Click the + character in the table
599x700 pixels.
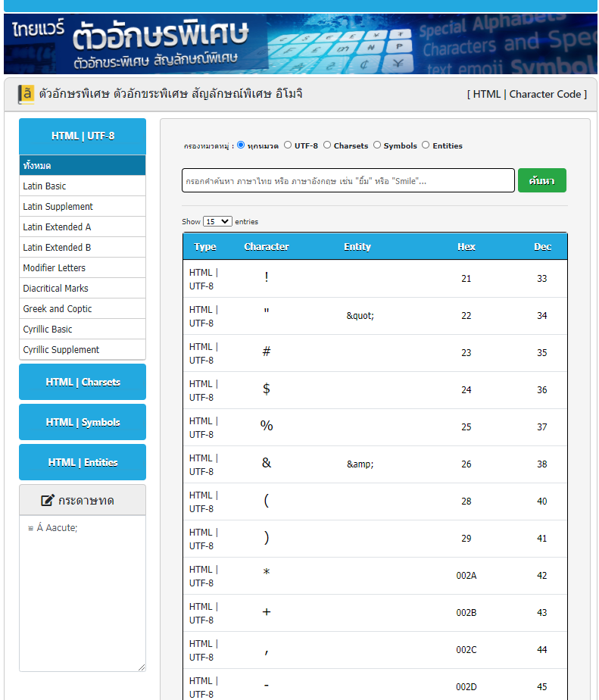click(x=267, y=611)
